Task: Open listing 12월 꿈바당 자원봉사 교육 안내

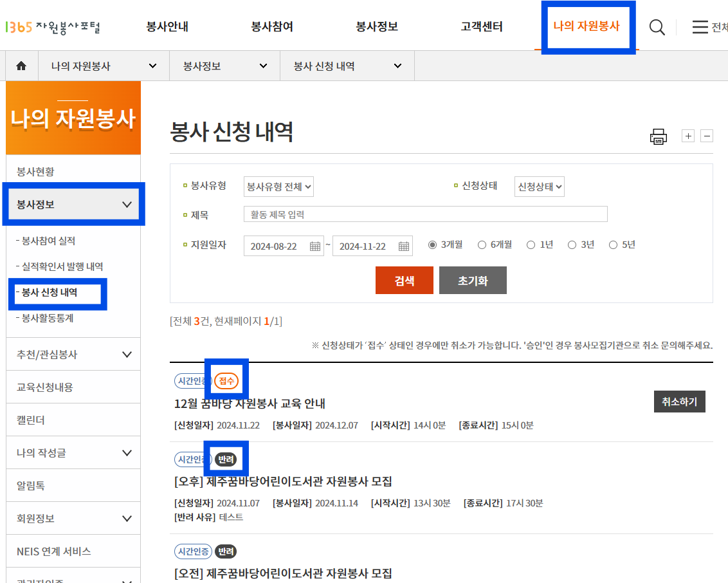Action: tap(250, 403)
